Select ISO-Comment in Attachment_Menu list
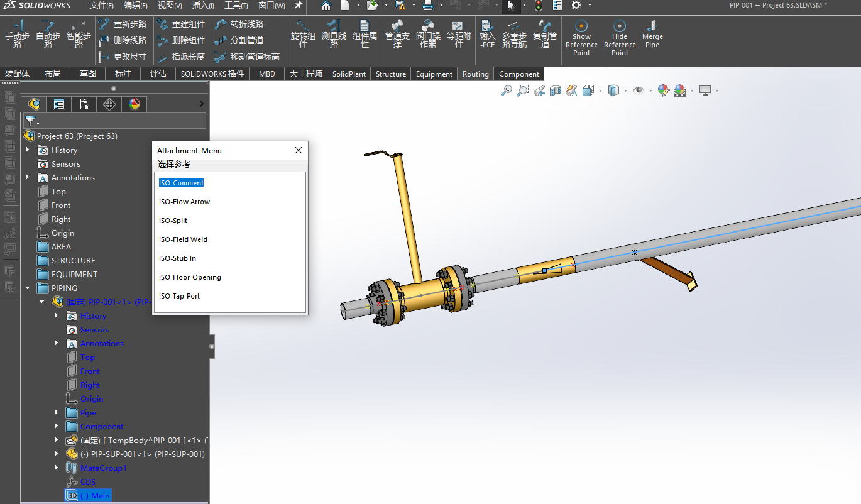 click(x=182, y=183)
